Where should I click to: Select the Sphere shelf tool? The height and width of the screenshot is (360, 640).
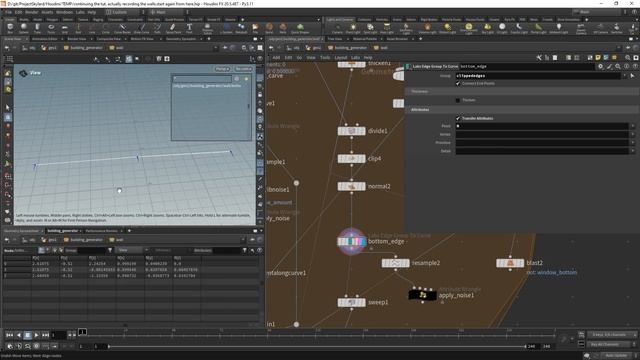[x=24, y=28]
